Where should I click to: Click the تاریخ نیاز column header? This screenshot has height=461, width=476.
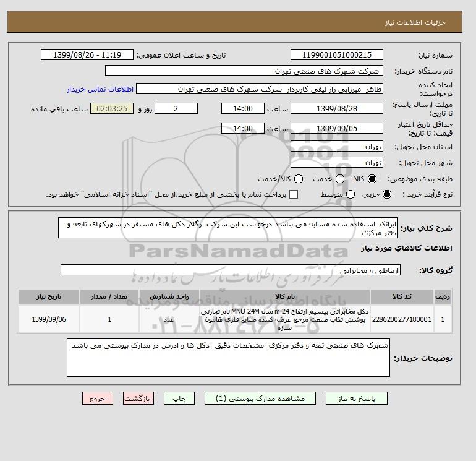pyautogui.click(x=49, y=296)
